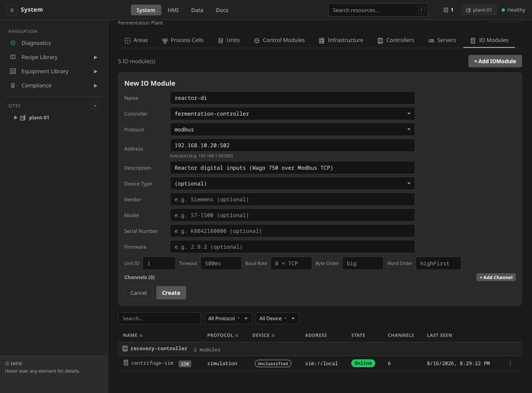
Task: Switch to the Process Cells tab
Action: tap(182, 40)
